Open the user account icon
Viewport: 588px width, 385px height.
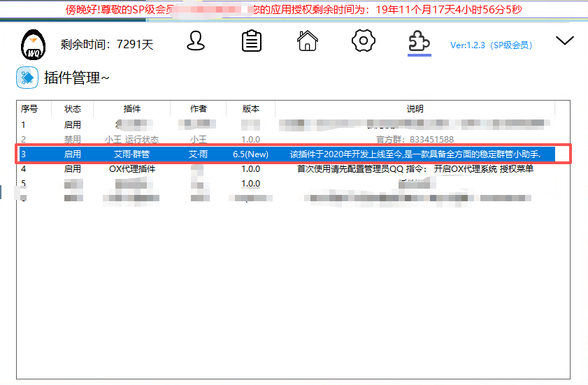click(x=196, y=41)
